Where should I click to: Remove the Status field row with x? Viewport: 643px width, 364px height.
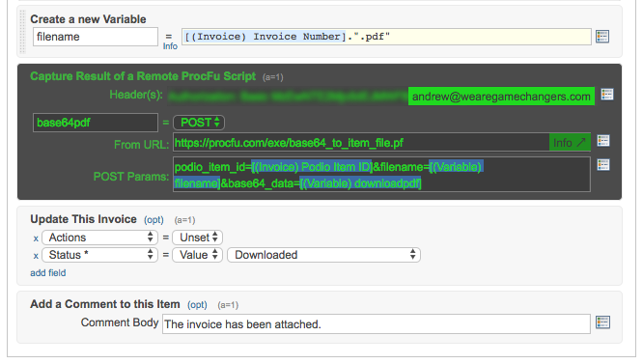[36, 256]
